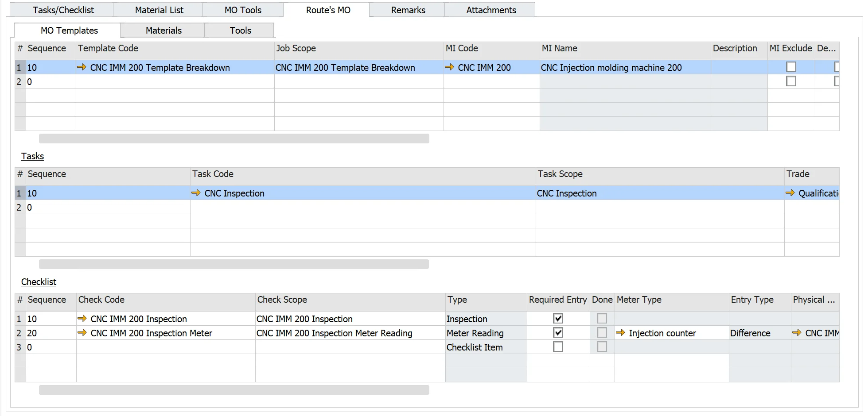Open Trade Qualification link arrow
This screenshot has width=868, height=416.
pos(790,193)
